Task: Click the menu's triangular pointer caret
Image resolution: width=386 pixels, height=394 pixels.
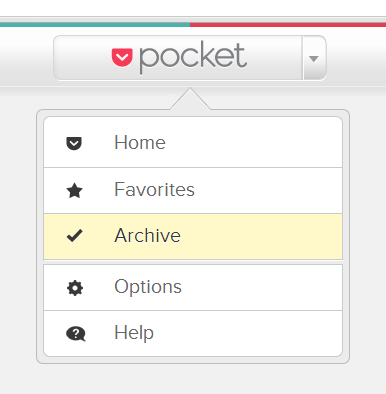Action: click(x=190, y=99)
